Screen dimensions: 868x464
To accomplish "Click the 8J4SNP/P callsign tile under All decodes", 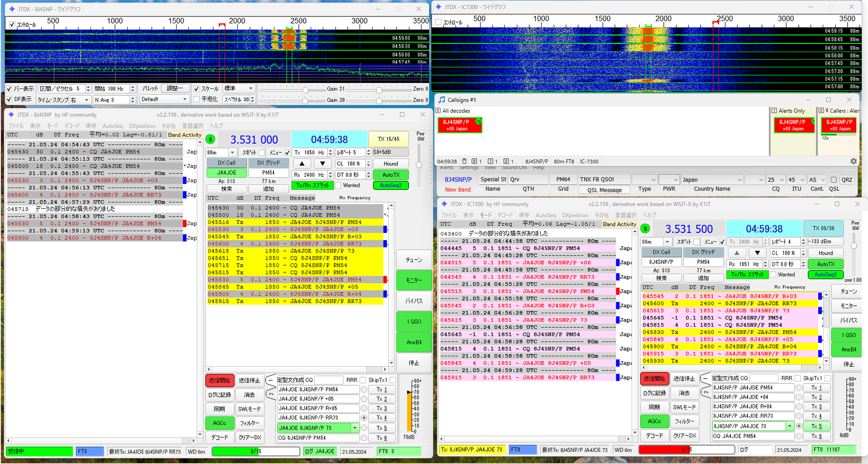I will (x=460, y=125).
